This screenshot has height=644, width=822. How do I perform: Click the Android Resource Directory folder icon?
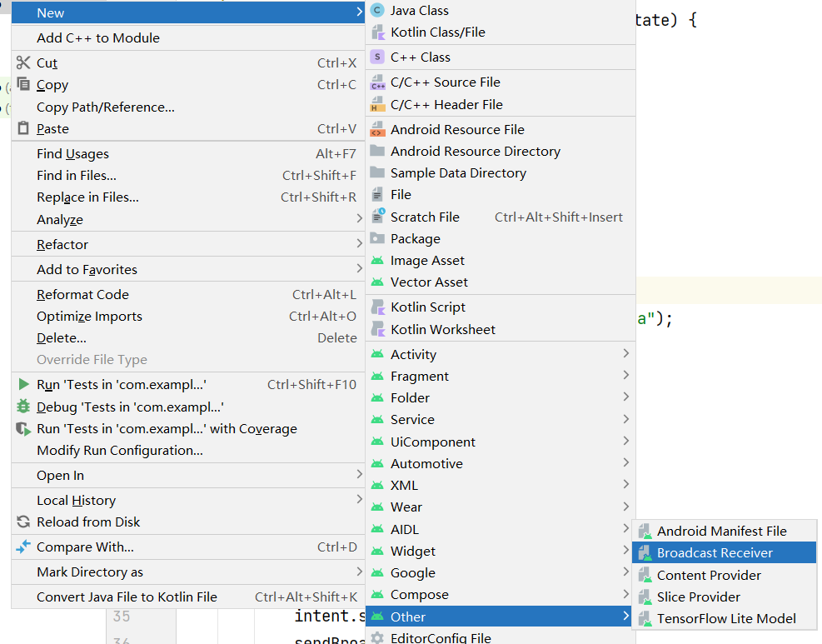click(377, 151)
